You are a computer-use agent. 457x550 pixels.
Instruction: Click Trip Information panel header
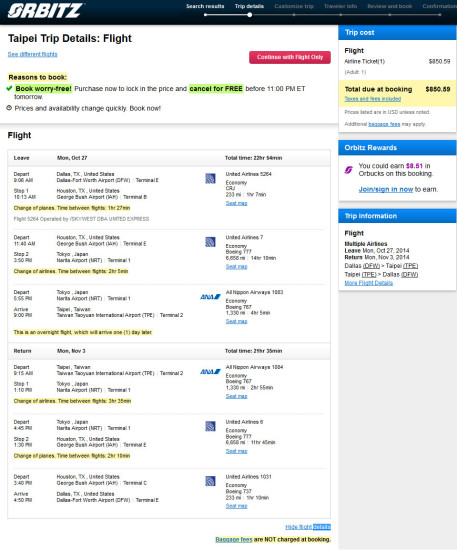(397, 216)
